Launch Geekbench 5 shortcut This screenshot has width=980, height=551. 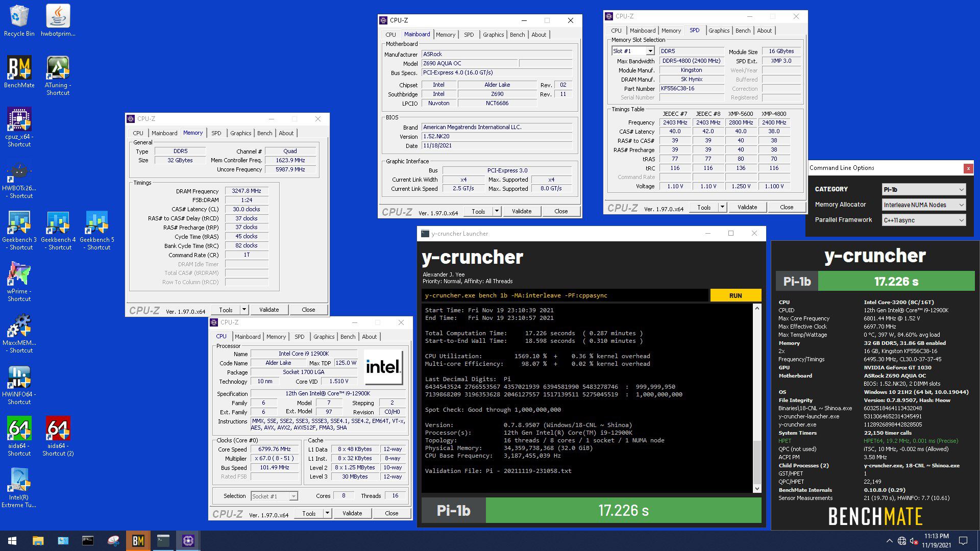coord(96,231)
